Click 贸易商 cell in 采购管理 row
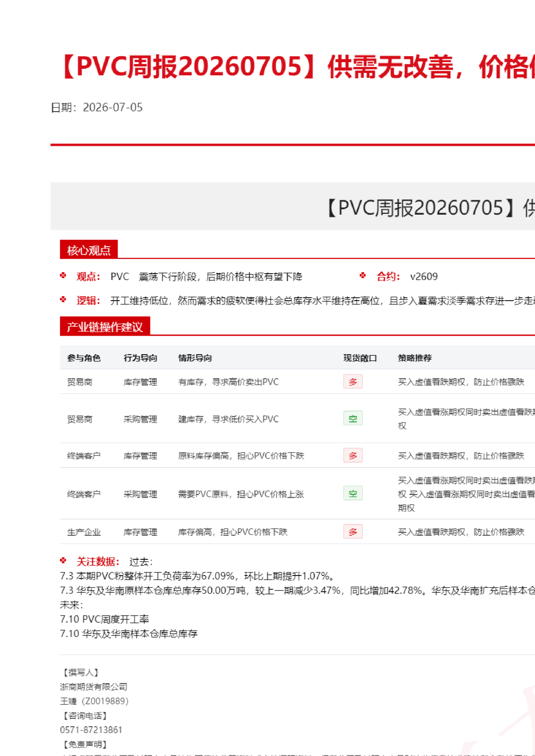This screenshot has width=535, height=756. (80, 419)
